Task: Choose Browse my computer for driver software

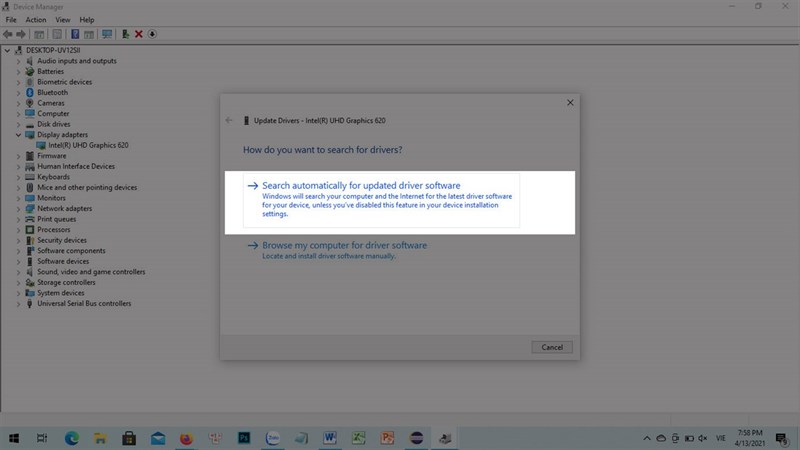Action: (337, 250)
